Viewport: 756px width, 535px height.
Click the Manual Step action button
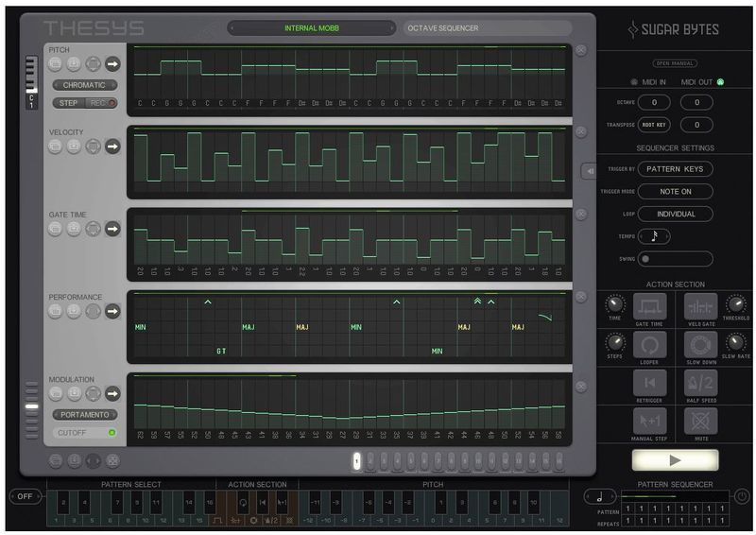click(x=649, y=422)
